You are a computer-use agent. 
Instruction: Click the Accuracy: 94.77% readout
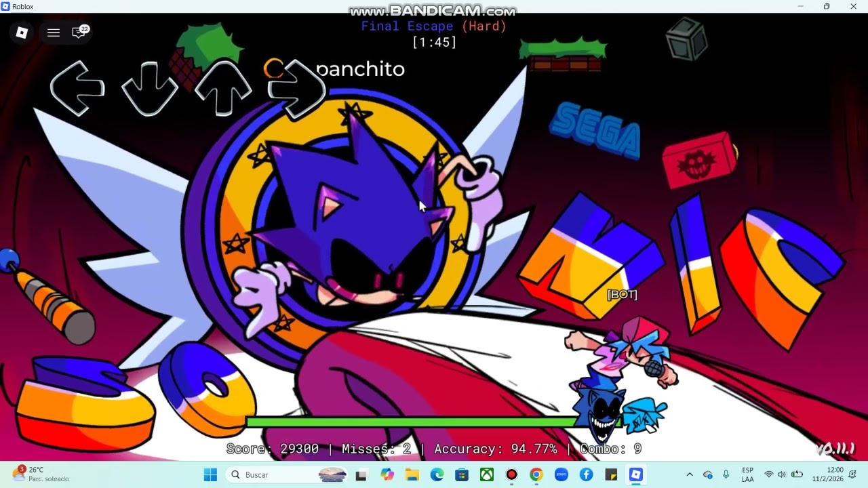click(x=496, y=449)
